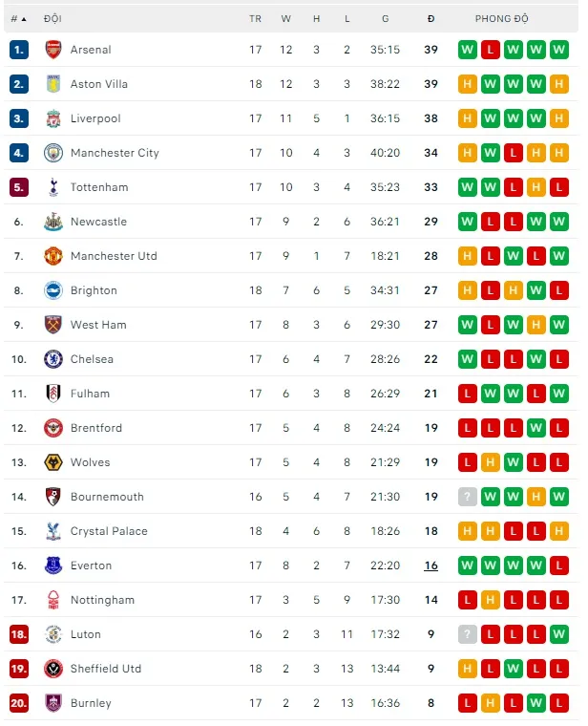Select the ĐỘI team column header
Viewport: 588px width, 726px height.
52,19
